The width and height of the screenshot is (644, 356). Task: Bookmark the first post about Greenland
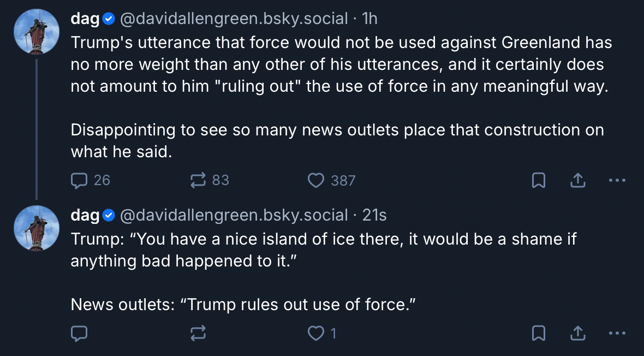539,180
